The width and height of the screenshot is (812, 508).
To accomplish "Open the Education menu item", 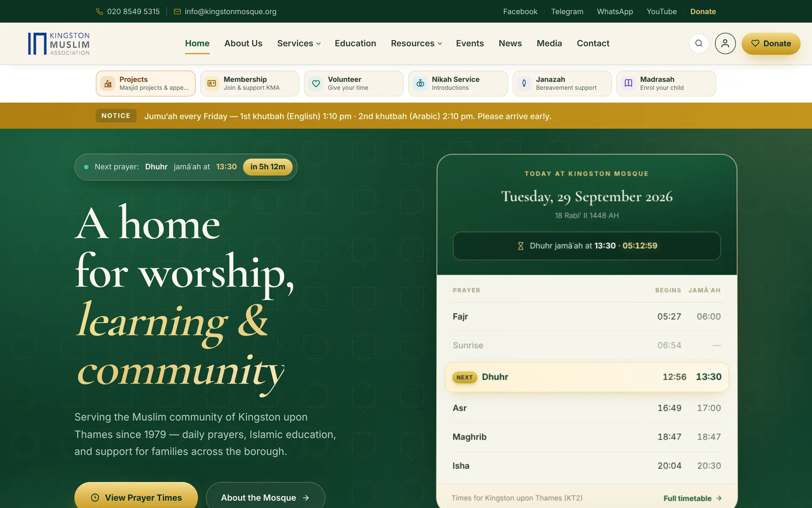I will (x=355, y=43).
